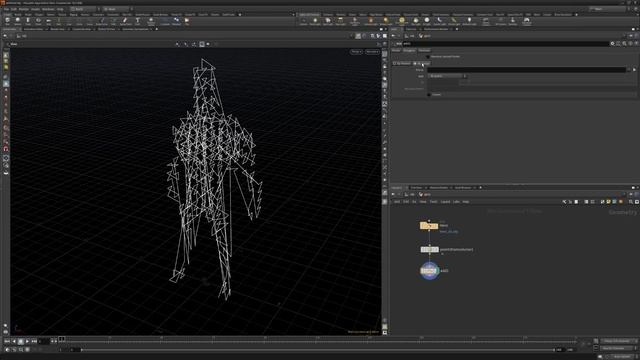Add an Area Light from the shelf
Viewport: 640px width, 360px height.
pos(340,21)
